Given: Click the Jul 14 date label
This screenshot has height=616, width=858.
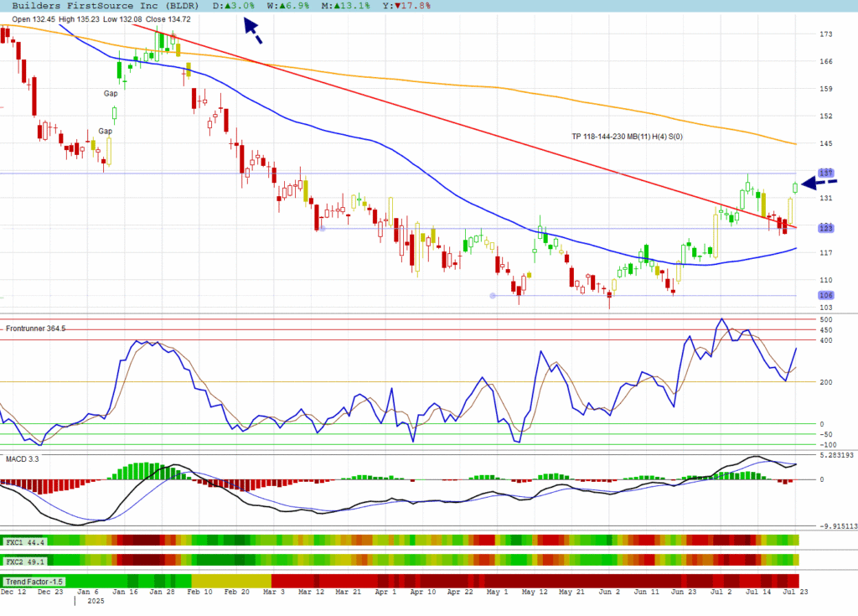Looking at the screenshot, I should click(x=758, y=592).
